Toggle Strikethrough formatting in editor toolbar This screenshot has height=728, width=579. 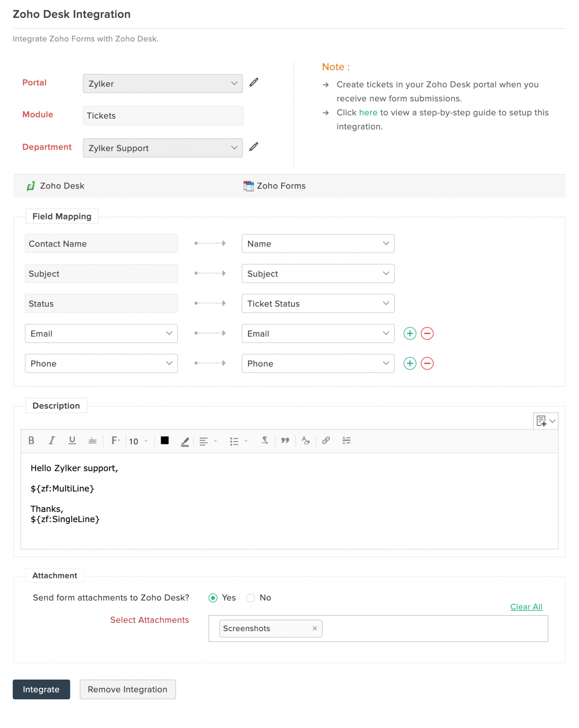[x=92, y=441]
